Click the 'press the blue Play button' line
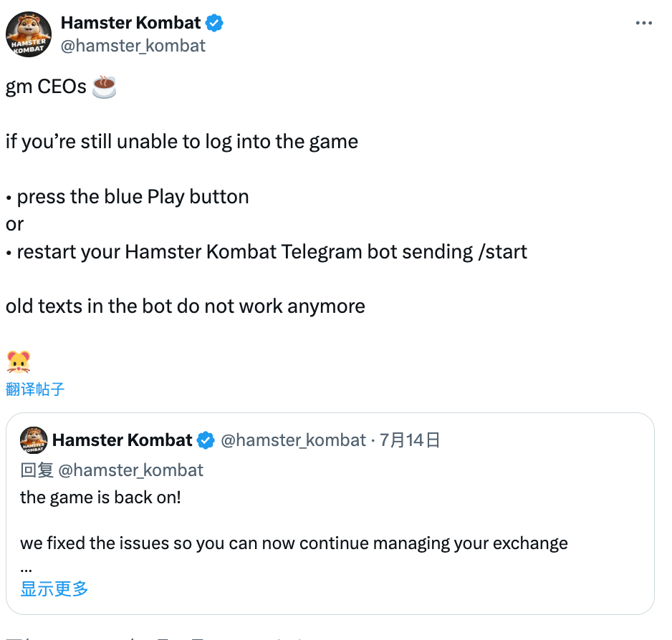Image resolution: width=672 pixels, height=640 pixels. pos(133,197)
